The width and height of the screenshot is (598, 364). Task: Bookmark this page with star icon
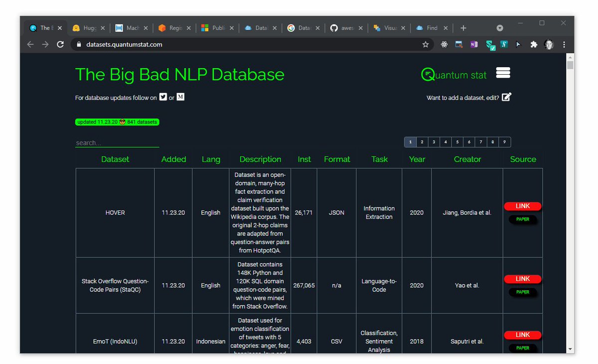coord(426,44)
